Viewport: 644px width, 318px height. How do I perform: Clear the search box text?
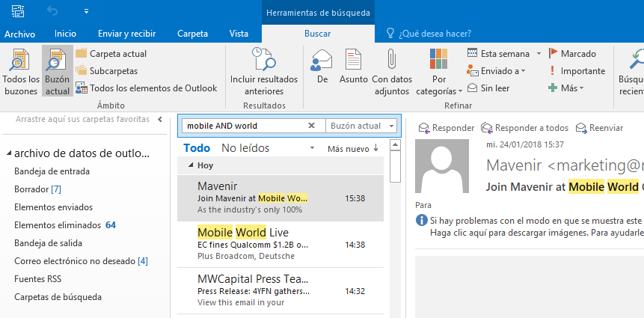point(312,126)
